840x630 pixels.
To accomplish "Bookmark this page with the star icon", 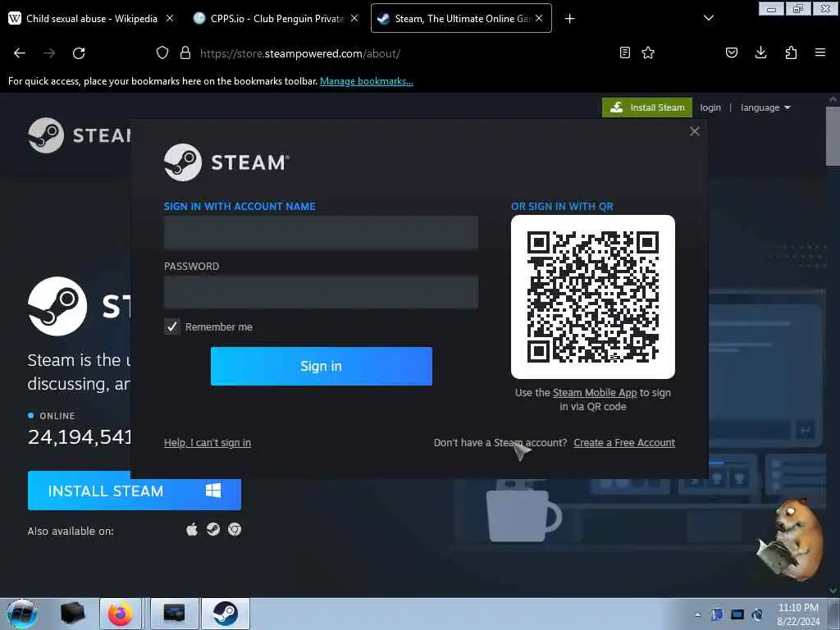I will coord(648,52).
